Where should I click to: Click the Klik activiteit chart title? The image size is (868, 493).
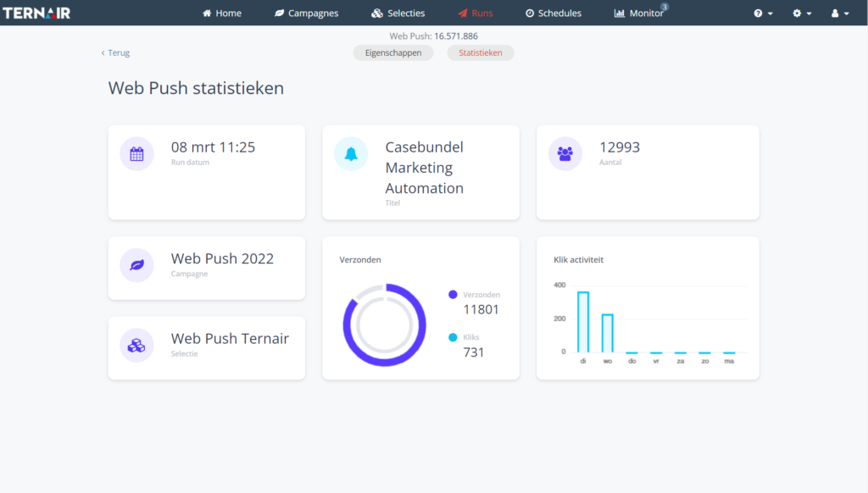pyautogui.click(x=578, y=259)
